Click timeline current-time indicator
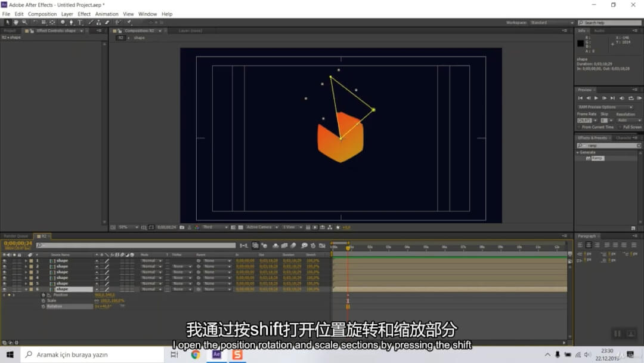644x363 pixels. (348, 248)
